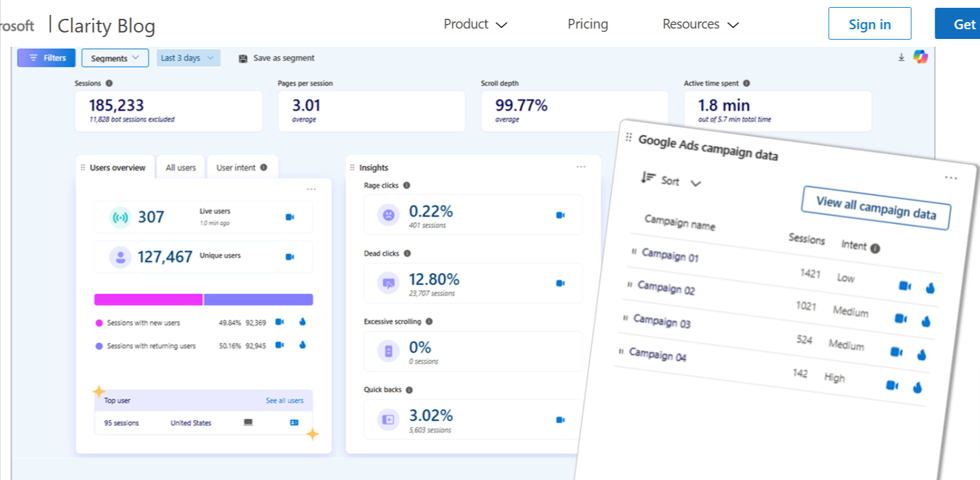
Task: Open heatmap for sessions with returning users
Action: 302,345
